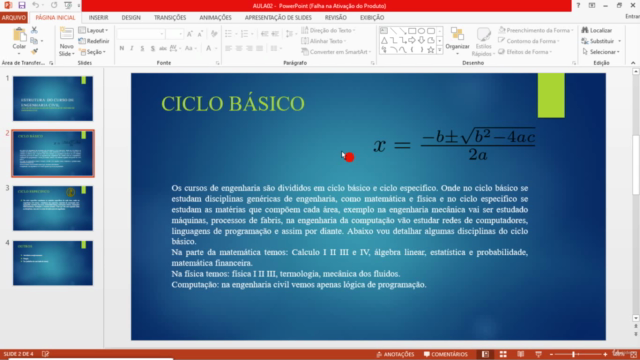
Task: Increase font size with larger A icon
Action: (189, 34)
